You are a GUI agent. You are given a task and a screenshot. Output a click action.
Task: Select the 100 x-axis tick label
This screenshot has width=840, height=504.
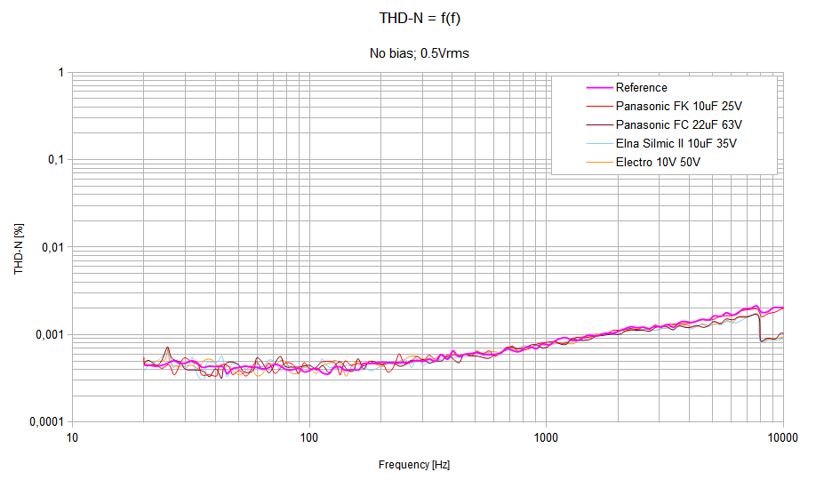(x=309, y=438)
